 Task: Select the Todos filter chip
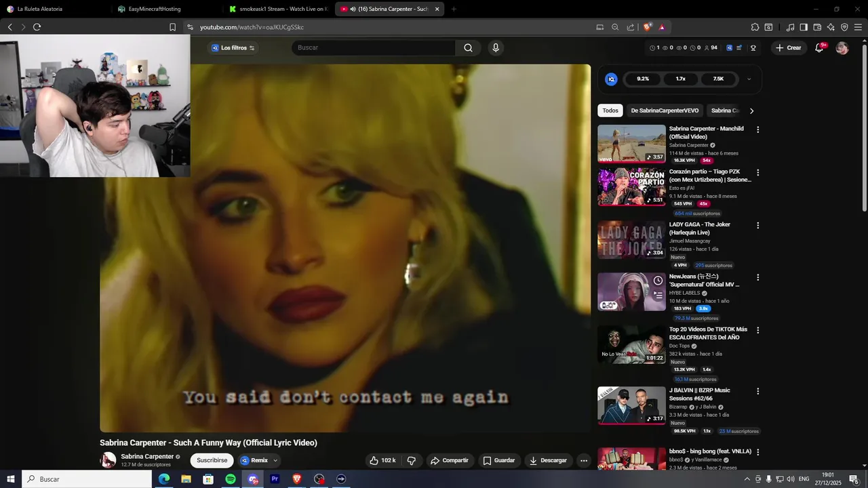pyautogui.click(x=610, y=110)
